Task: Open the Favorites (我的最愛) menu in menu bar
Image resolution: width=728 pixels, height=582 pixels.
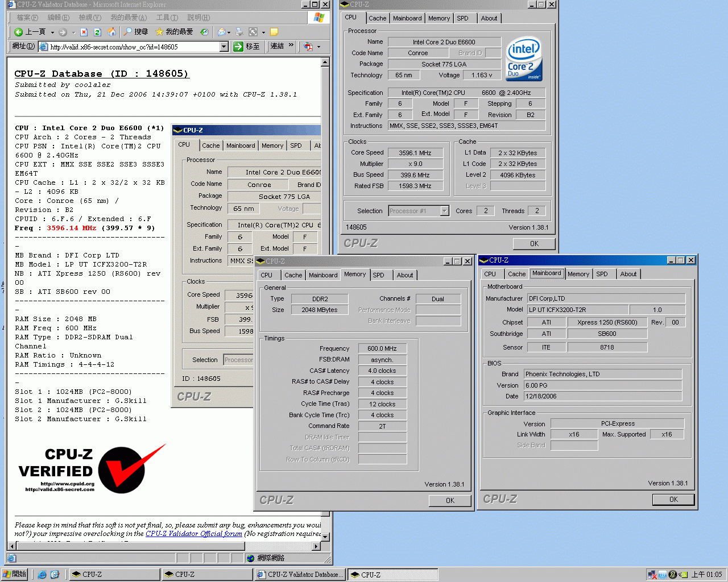Action: pyautogui.click(x=129, y=18)
